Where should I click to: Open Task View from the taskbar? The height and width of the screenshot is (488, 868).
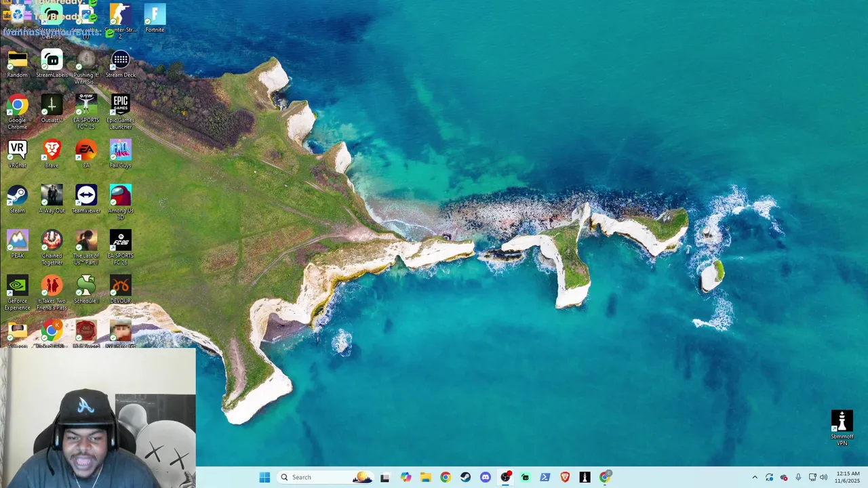point(385,477)
